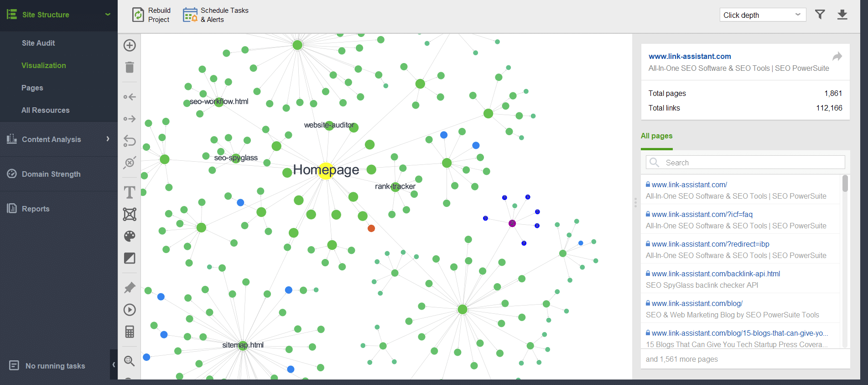
Task: Click the crossed-out node icon
Action: click(130, 163)
